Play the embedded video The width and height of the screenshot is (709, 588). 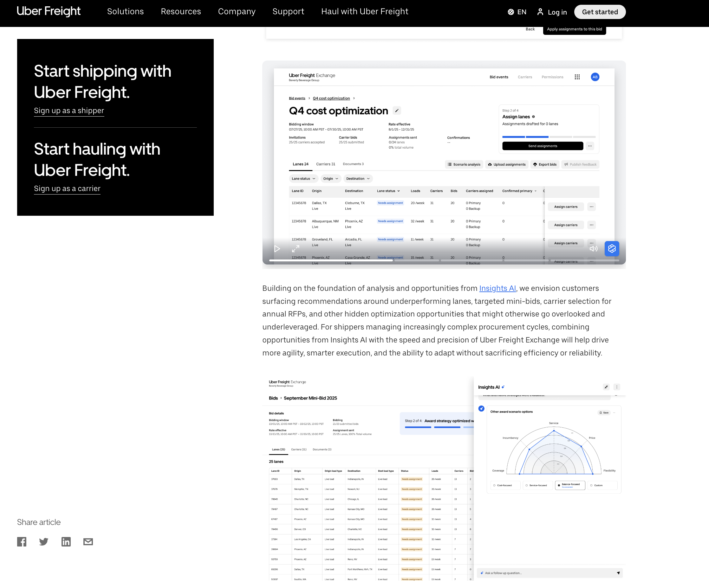click(x=277, y=249)
